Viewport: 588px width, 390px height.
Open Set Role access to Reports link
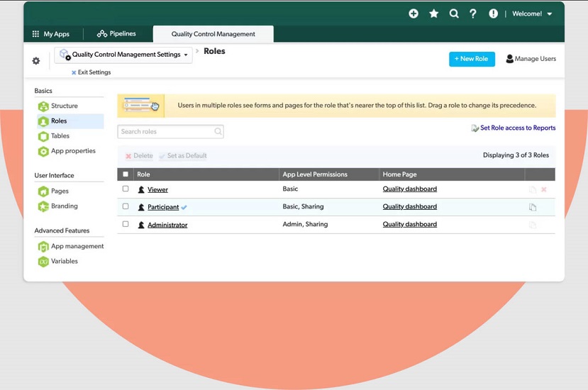517,128
